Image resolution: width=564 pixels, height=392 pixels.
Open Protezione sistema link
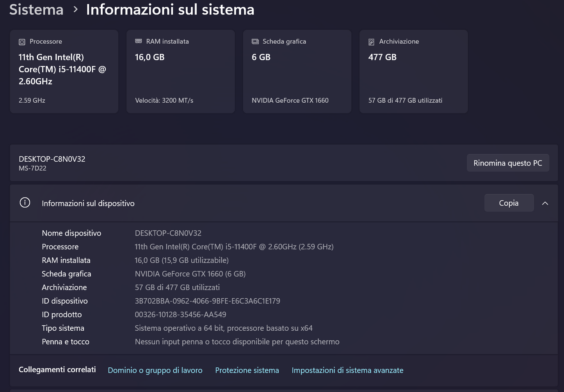pyautogui.click(x=247, y=370)
